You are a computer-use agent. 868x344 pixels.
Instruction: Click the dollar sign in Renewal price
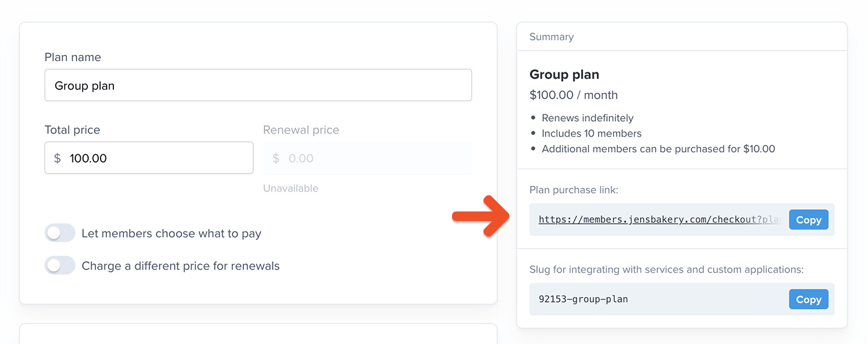point(276,158)
